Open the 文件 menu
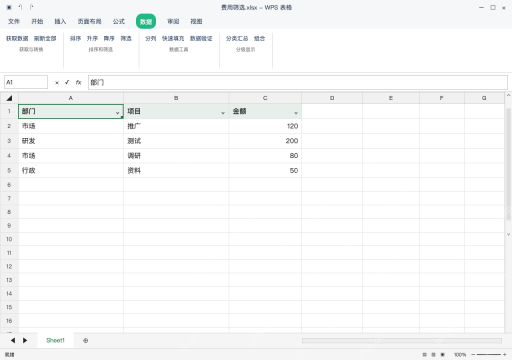This screenshot has width=512, height=360. point(14,21)
